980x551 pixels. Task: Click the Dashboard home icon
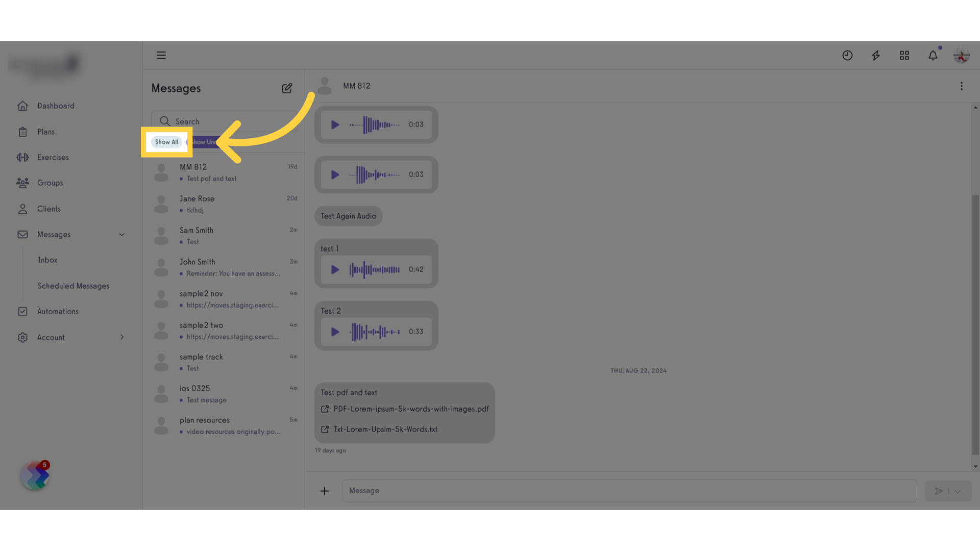pos(22,106)
